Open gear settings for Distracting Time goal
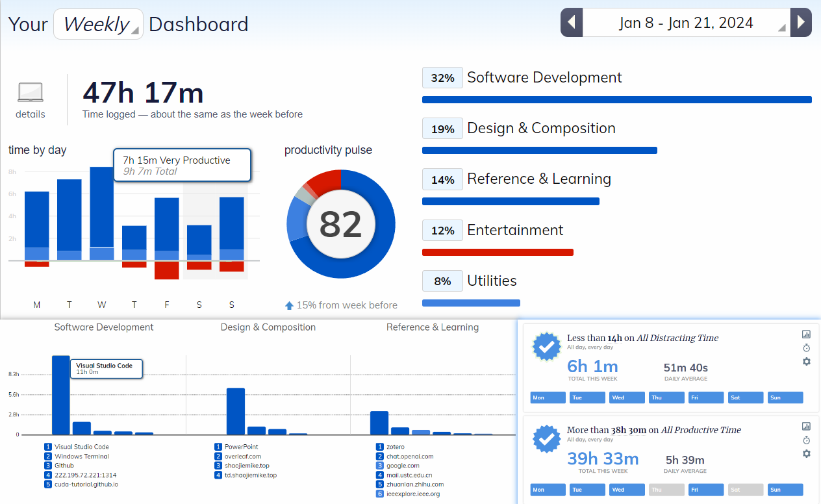Image resolution: width=821 pixels, height=504 pixels. tap(806, 362)
